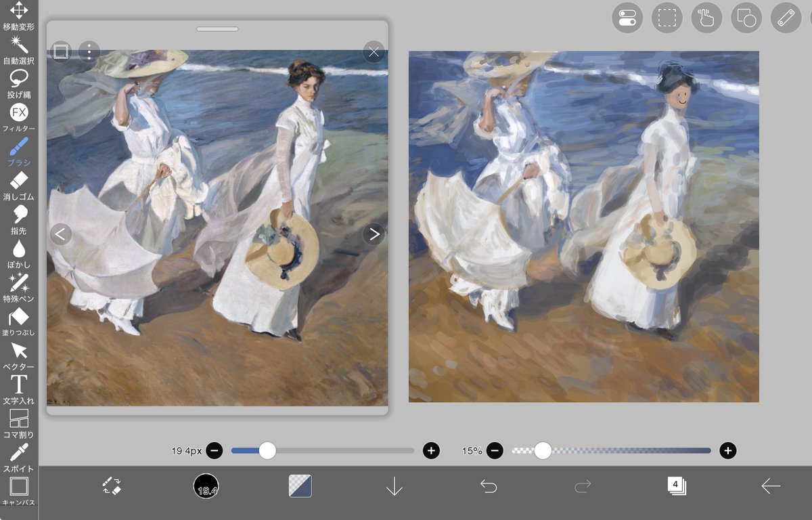
Task: Select the 文字入れ text tool
Action: (18, 390)
